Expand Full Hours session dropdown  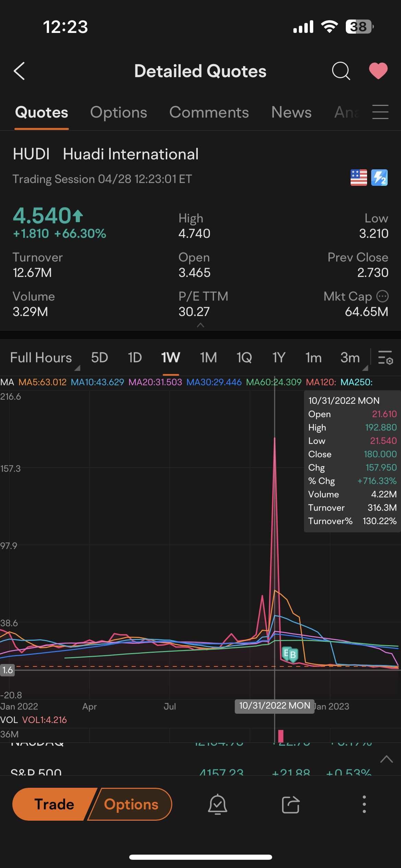45,358
